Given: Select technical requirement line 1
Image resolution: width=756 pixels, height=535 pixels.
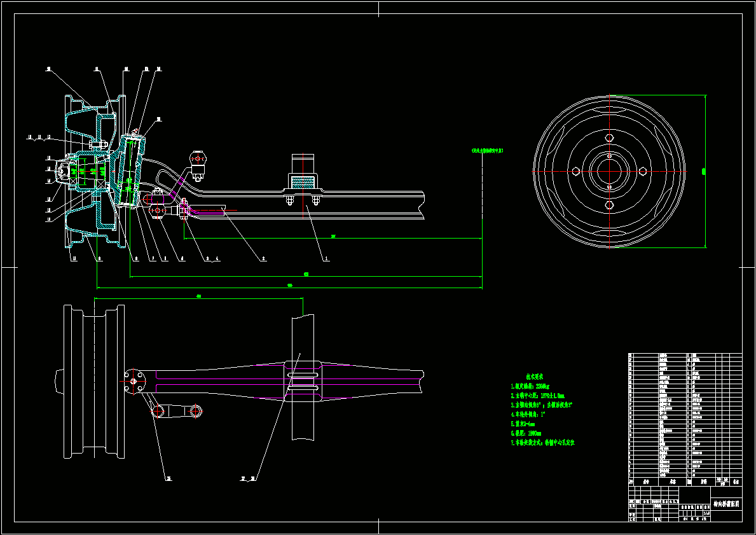Looking at the screenshot, I should 530,386.
